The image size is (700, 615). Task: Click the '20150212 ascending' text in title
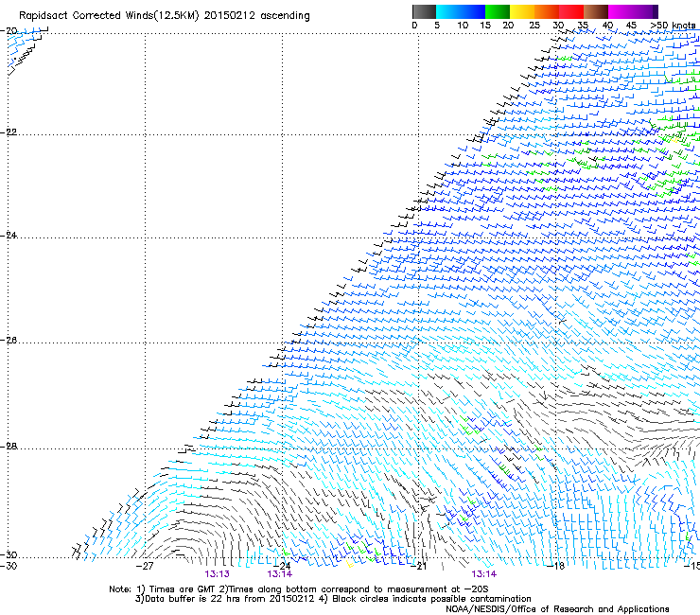pos(256,16)
